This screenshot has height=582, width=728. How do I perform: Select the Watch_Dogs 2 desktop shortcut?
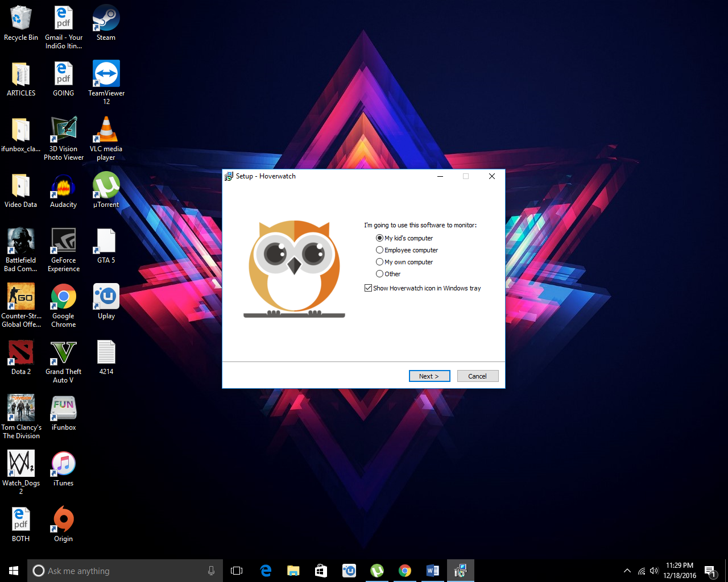tap(21, 473)
